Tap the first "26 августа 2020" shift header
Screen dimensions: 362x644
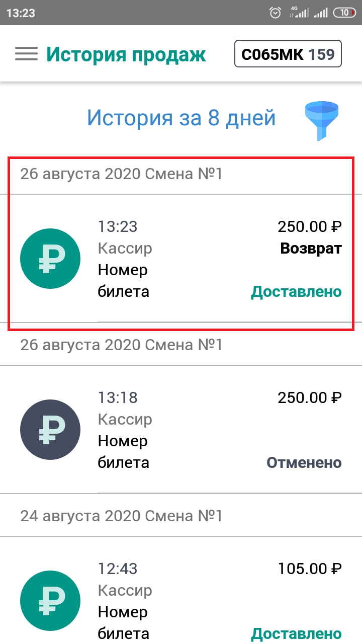pos(121,174)
